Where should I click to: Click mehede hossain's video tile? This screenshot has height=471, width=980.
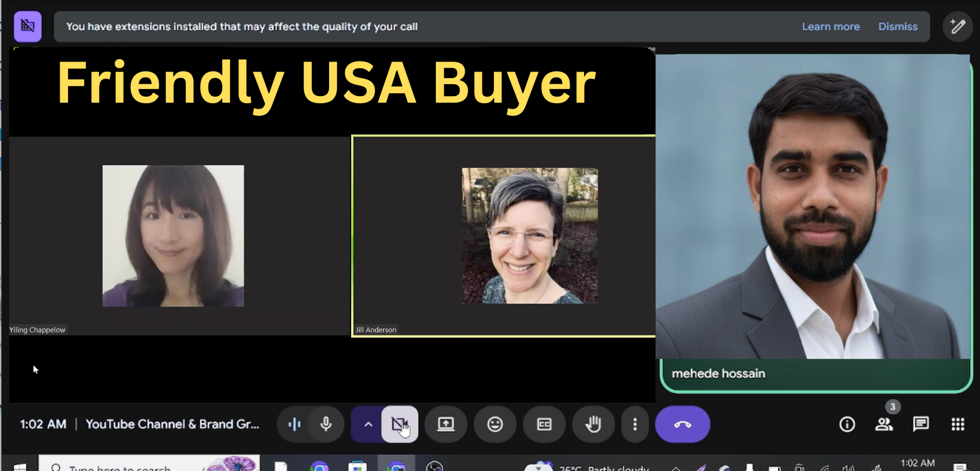(815, 223)
